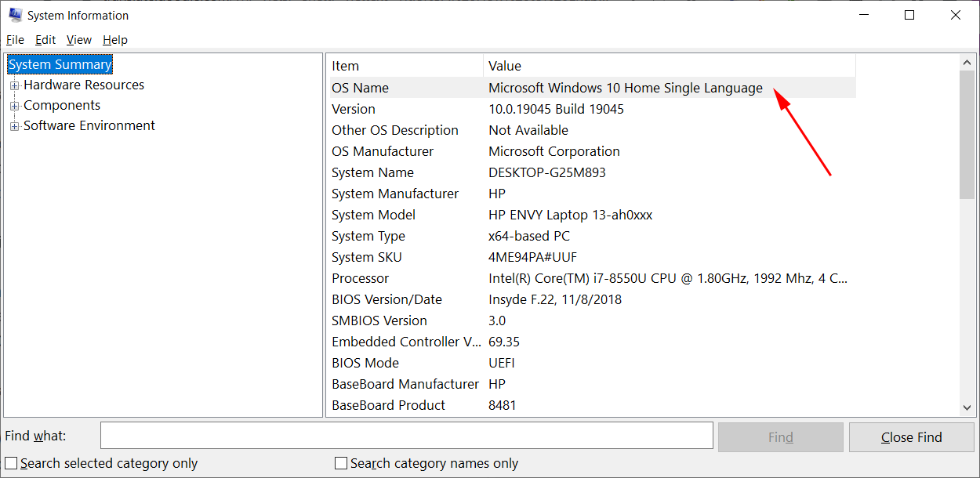
Task: Select the System Model row
Action: (592, 215)
